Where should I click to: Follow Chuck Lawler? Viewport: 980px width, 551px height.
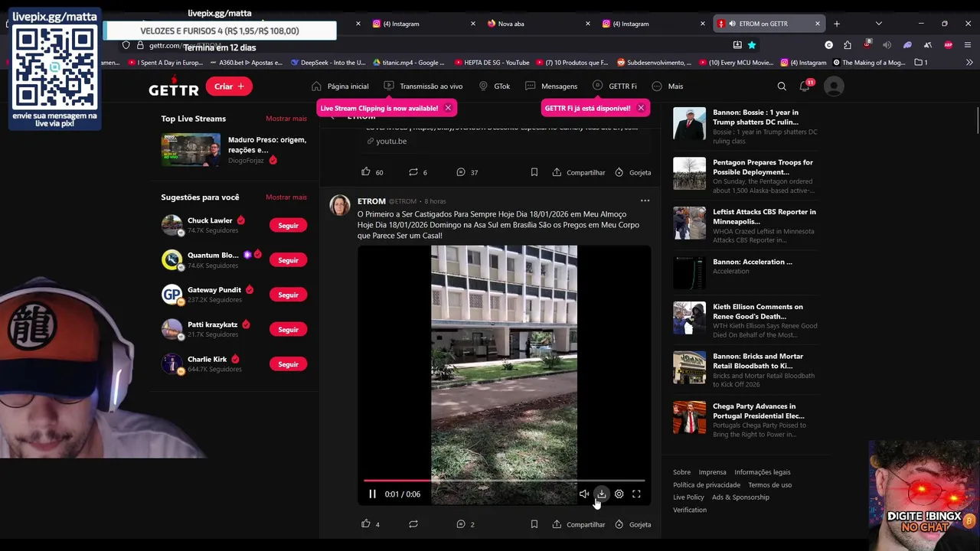coord(288,226)
